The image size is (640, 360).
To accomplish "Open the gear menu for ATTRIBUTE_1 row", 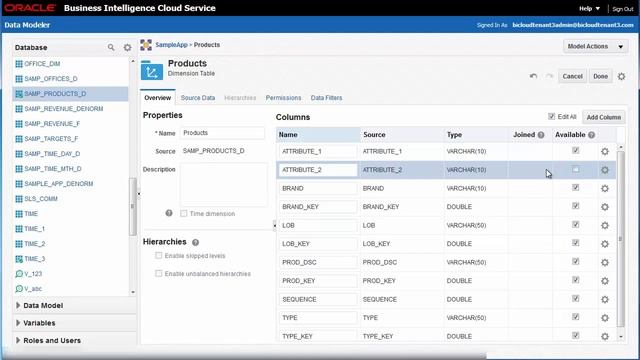I will pyautogui.click(x=605, y=151).
